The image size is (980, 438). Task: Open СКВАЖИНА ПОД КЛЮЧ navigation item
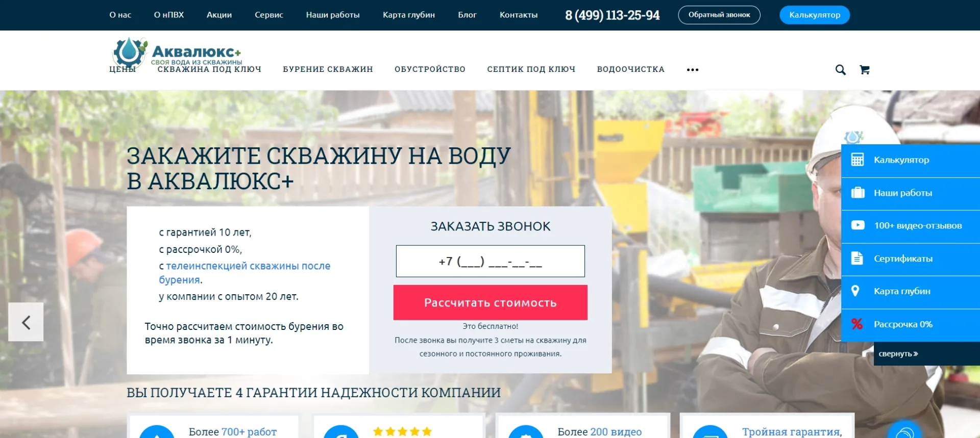[209, 69]
